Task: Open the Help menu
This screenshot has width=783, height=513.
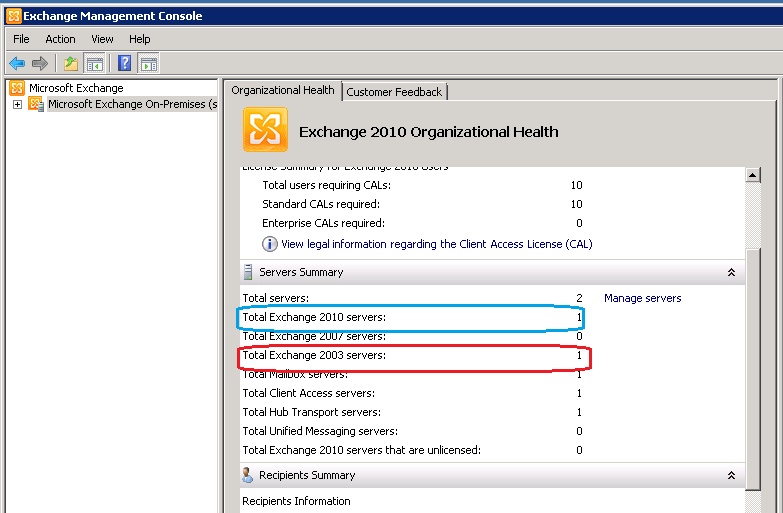Action: click(x=139, y=39)
